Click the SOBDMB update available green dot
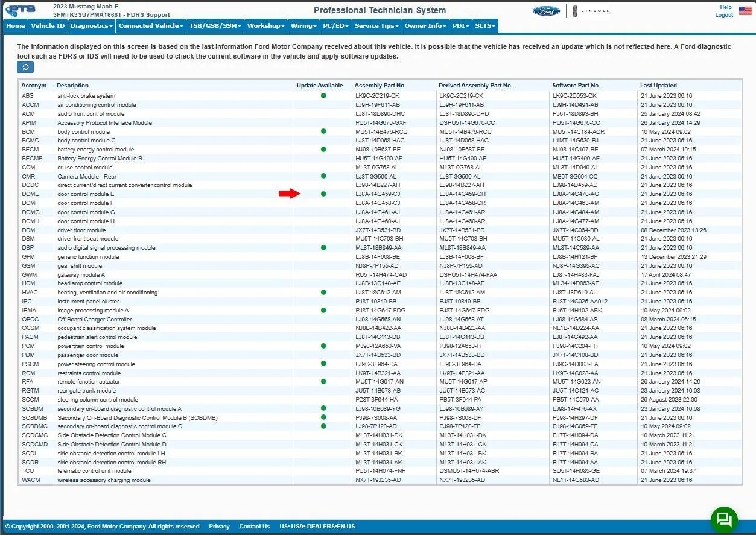The height and width of the screenshot is (535, 756). [x=323, y=417]
